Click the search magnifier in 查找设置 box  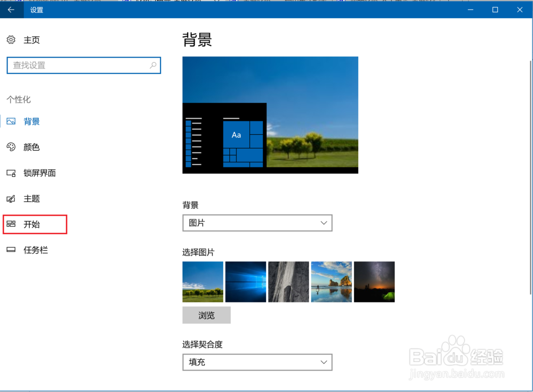pos(153,65)
